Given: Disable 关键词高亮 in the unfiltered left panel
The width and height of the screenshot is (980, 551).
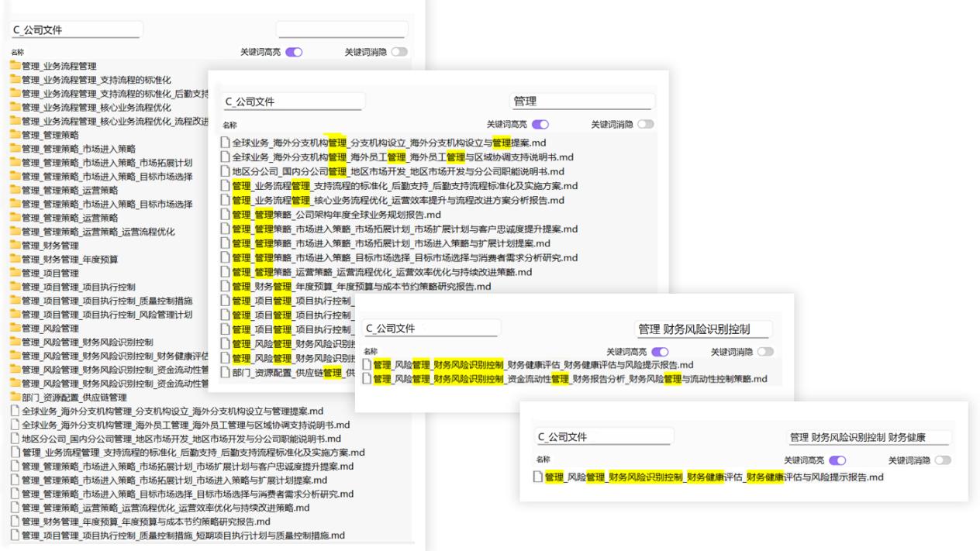Looking at the screenshot, I should tap(294, 52).
